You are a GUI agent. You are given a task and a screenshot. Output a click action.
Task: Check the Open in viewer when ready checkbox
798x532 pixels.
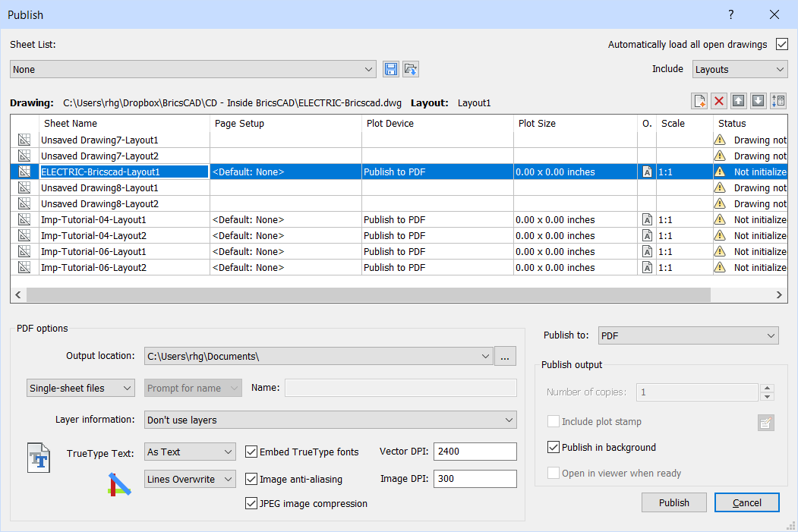click(x=554, y=473)
